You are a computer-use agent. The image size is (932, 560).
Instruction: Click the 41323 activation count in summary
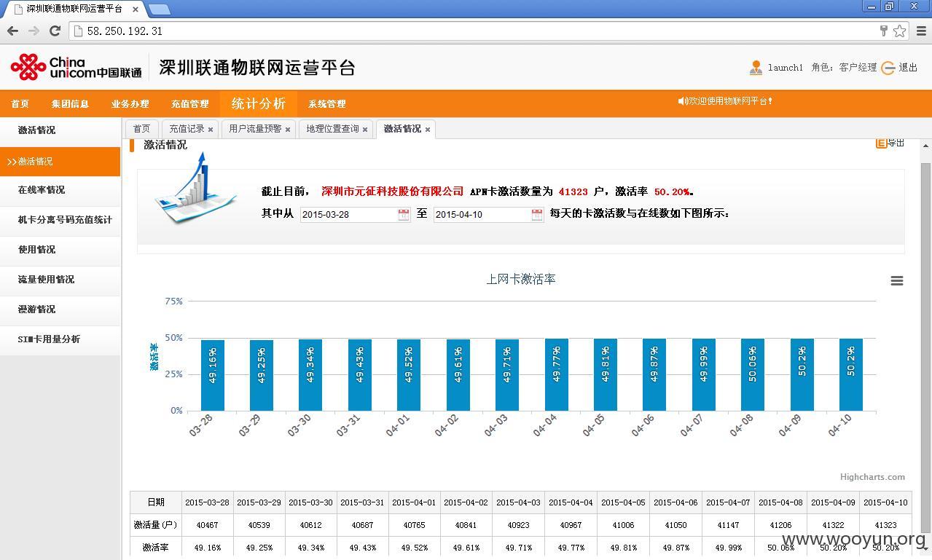(573, 192)
